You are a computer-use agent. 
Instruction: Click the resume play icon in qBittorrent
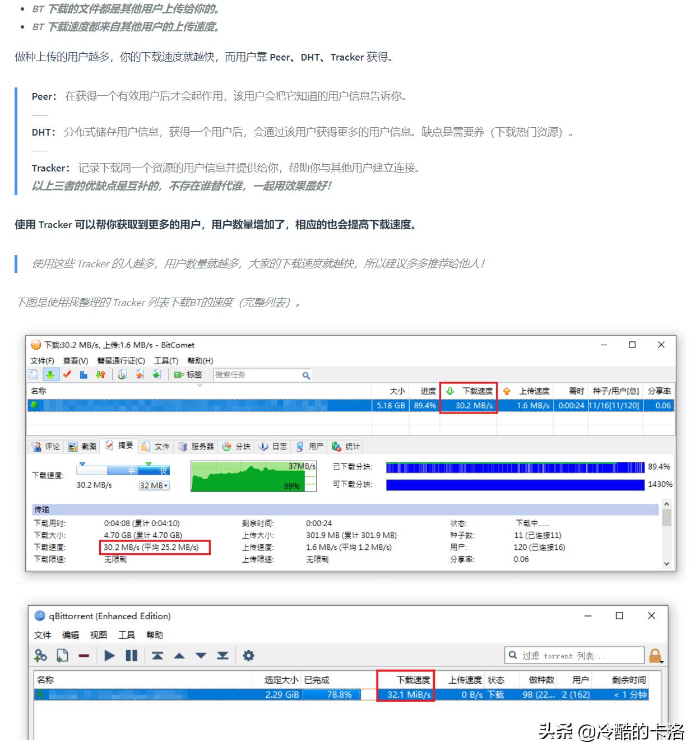tap(110, 656)
